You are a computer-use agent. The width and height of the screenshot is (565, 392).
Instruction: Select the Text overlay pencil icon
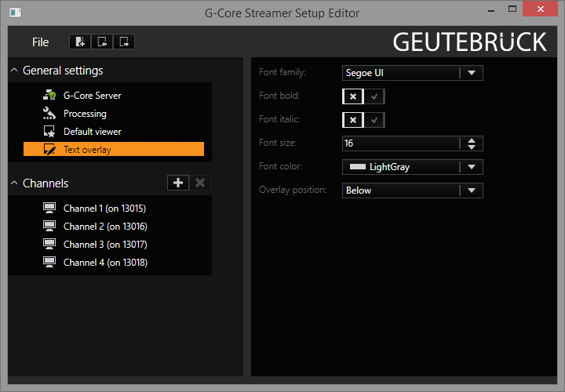point(49,149)
